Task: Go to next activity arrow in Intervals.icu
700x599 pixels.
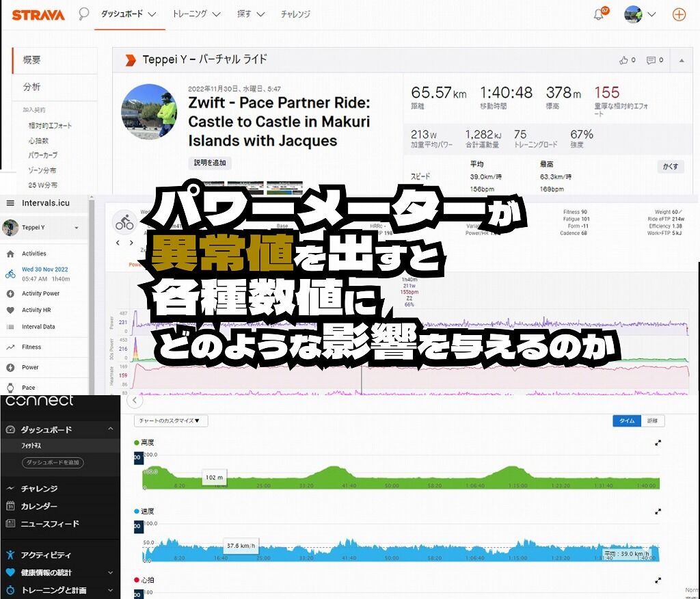Action: [131, 243]
